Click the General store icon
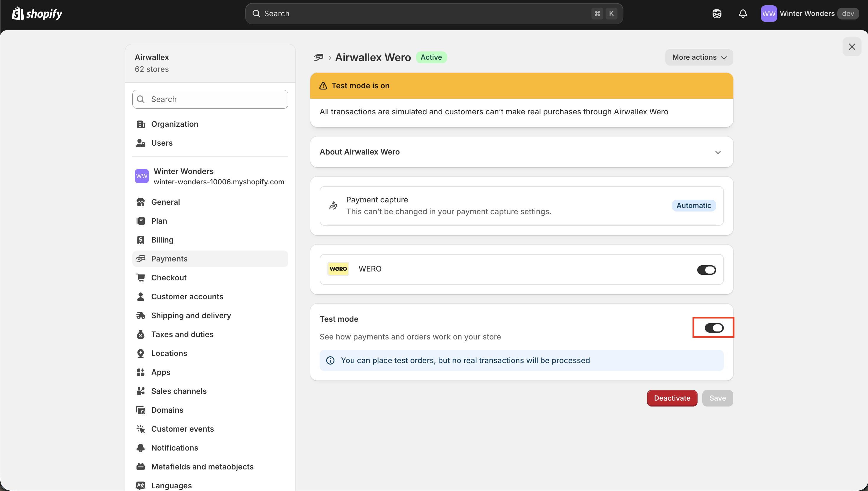 141,202
